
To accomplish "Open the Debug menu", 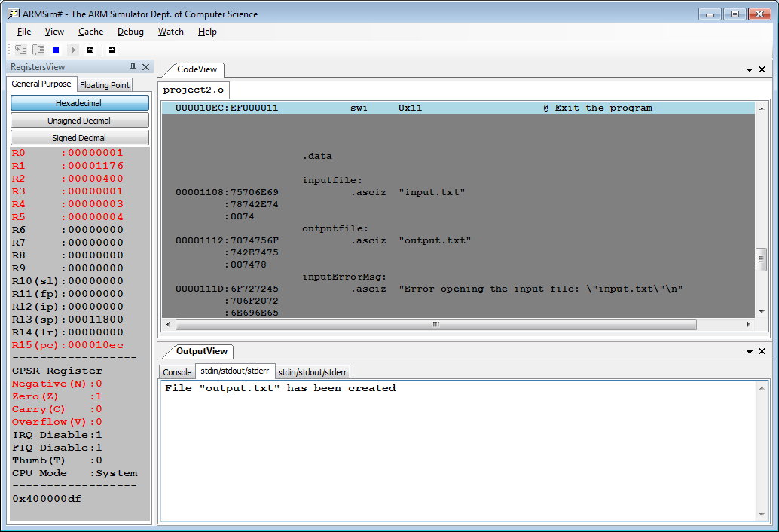I will 130,32.
